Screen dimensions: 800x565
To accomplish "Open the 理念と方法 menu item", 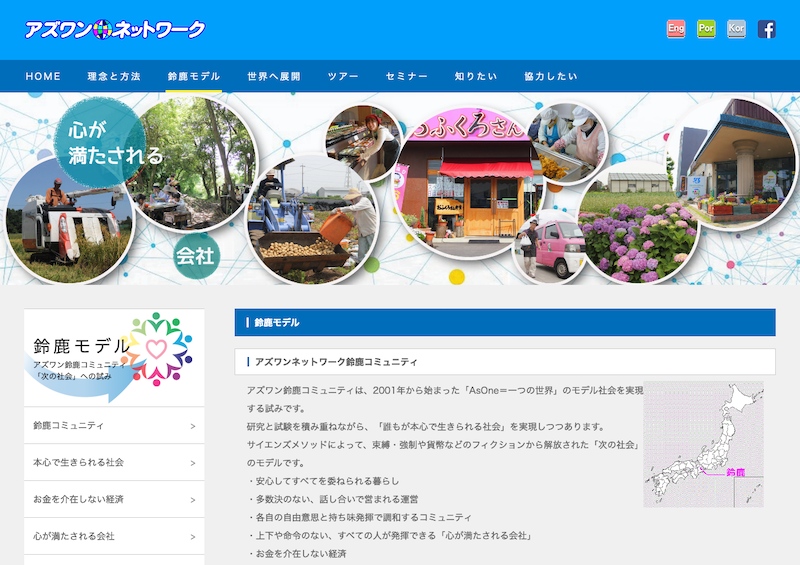I will 114,76.
